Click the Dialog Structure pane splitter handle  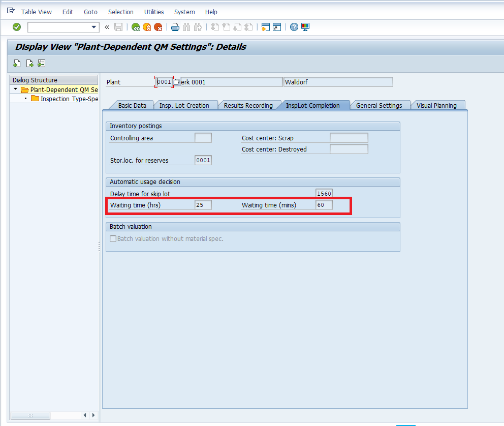coord(99,247)
